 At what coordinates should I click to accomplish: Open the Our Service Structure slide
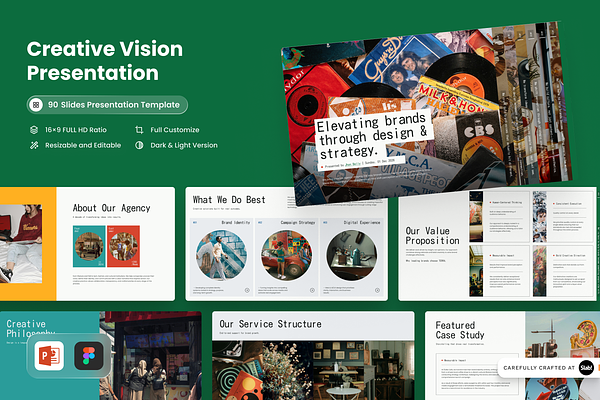pyautogui.click(x=313, y=356)
